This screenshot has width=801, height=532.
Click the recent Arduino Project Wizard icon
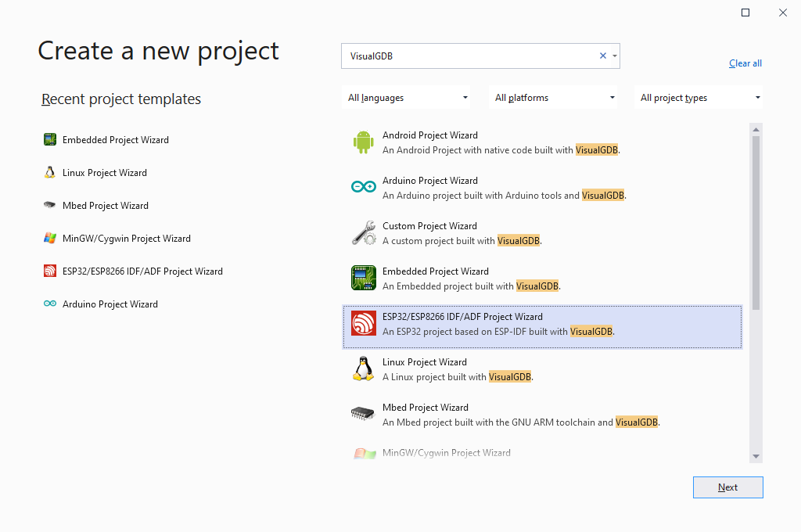(50, 304)
